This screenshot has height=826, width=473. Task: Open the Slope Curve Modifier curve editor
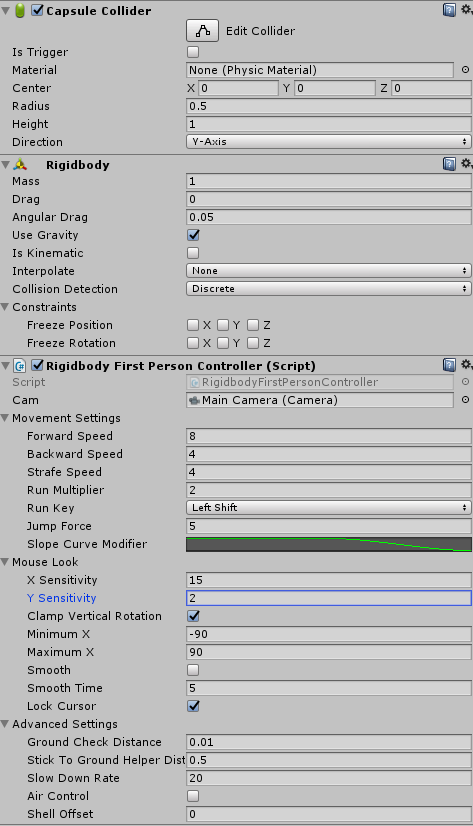click(x=329, y=544)
